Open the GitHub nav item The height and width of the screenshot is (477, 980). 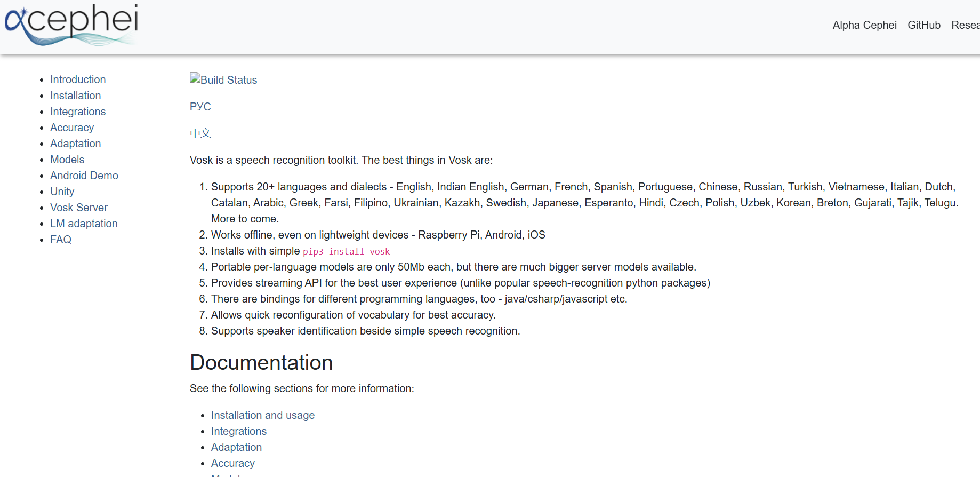pos(923,25)
